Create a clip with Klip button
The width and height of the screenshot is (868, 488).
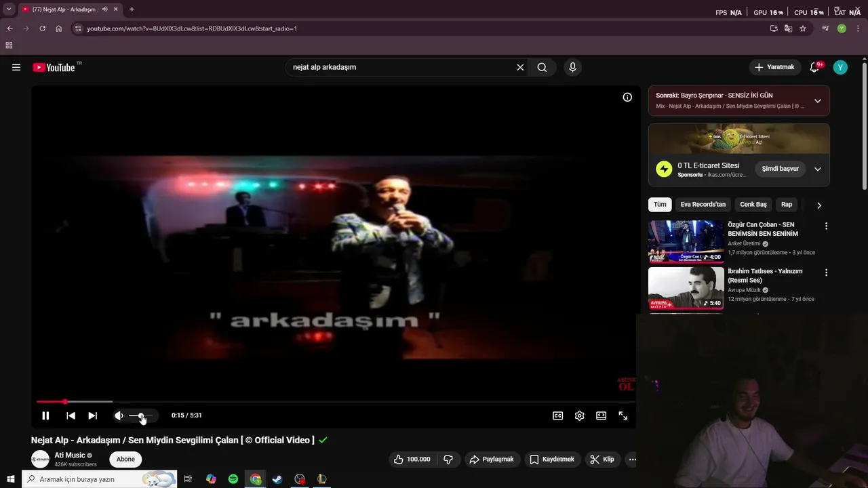[x=601, y=459]
